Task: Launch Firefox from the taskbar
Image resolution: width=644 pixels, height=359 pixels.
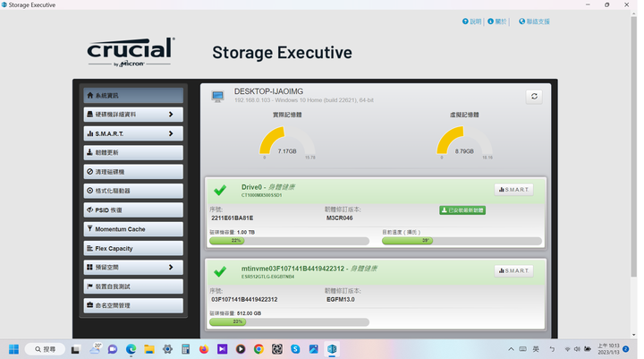Action: [x=204, y=349]
